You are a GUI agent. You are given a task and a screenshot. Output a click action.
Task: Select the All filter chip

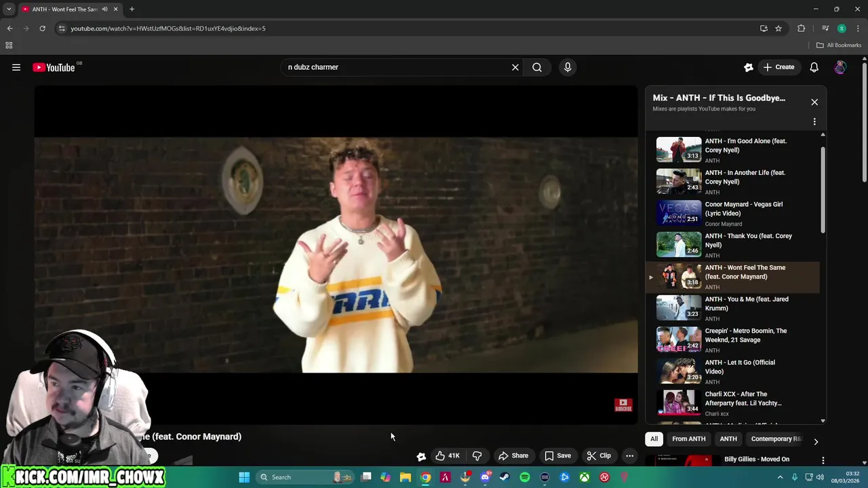(x=654, y=439)
